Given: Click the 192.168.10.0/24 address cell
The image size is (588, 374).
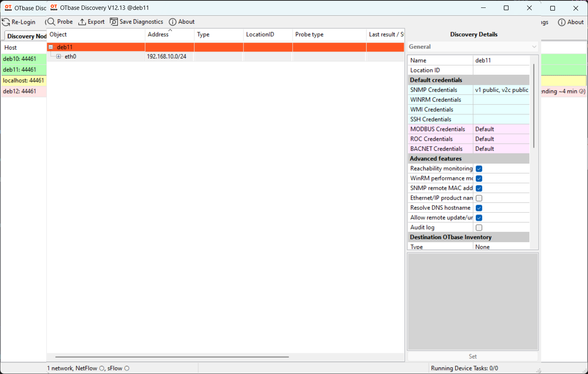Looking at the screenshot, I should point(170,57).
